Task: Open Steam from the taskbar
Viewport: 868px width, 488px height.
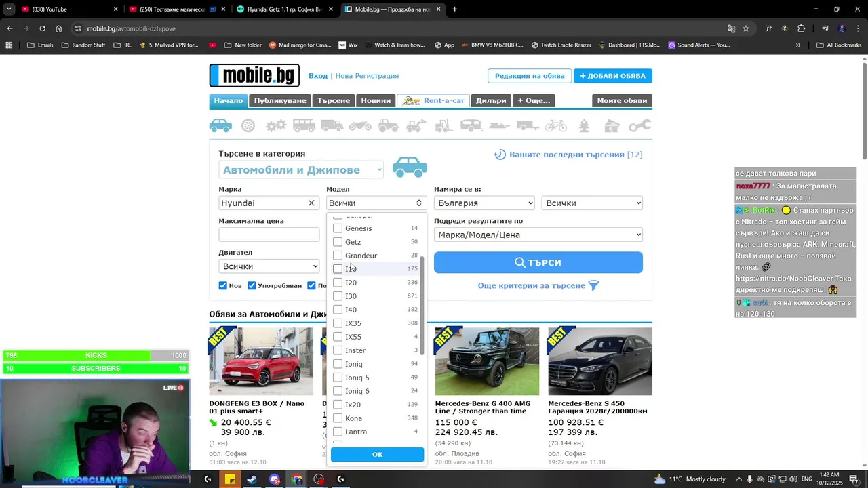Action: pos(252,479)
